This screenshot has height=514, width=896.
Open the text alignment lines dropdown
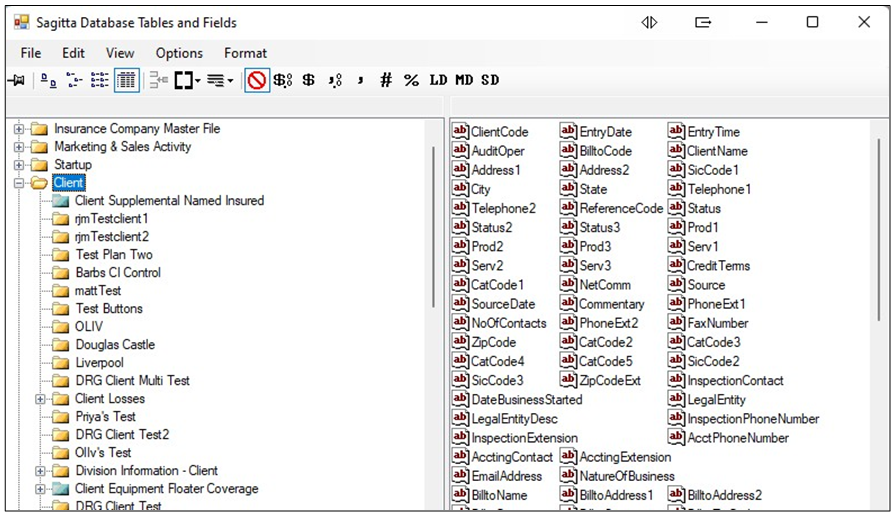tap(220, 81)
